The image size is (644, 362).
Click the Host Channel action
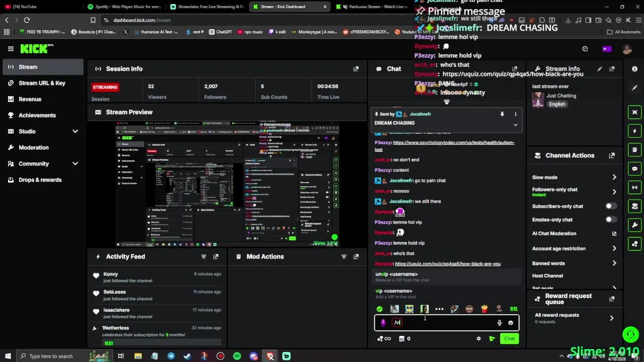coord(547,276)
